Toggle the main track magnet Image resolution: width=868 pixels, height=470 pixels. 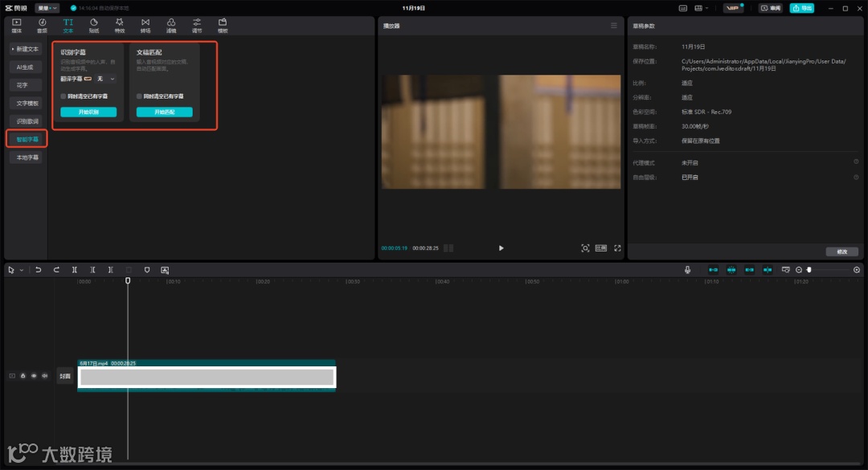[714, 270]
